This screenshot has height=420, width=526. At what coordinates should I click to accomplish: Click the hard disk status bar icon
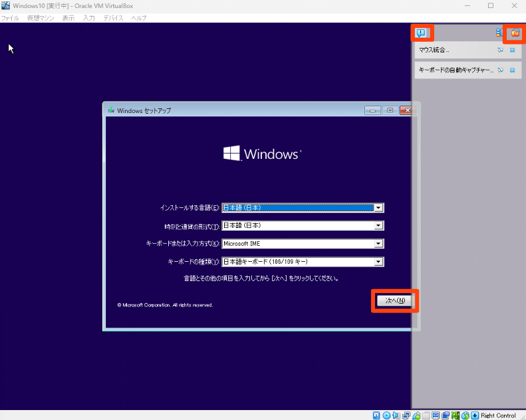tap(376, 415)
